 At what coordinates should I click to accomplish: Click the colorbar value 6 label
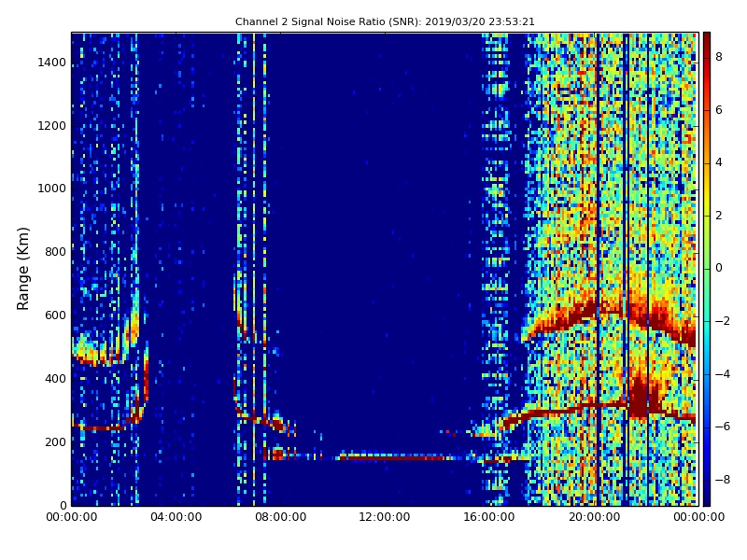pos(719,110)
